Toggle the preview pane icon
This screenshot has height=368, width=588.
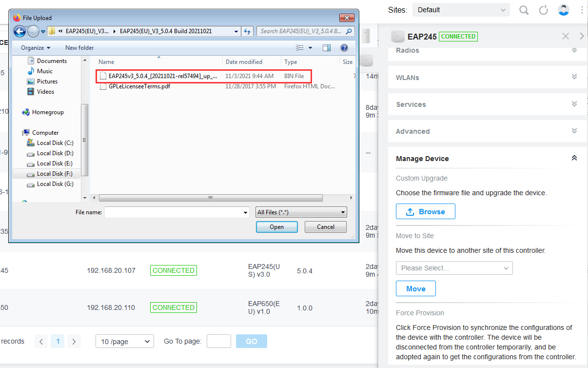pyautogui.click(x=327, y=48)
